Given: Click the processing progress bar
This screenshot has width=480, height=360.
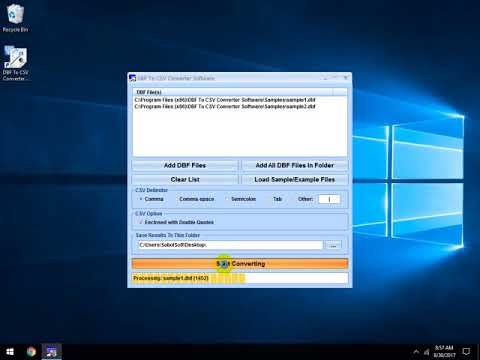Looking at the screenshot, I should click(240, 278).
